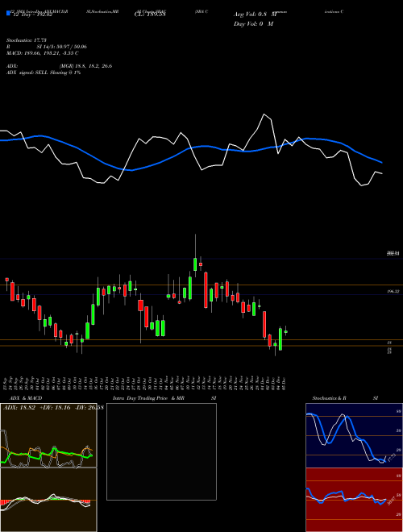403x532 pixels.
Task: Click the 'CL: 189.58' closing price text
Action: [150, 15]
